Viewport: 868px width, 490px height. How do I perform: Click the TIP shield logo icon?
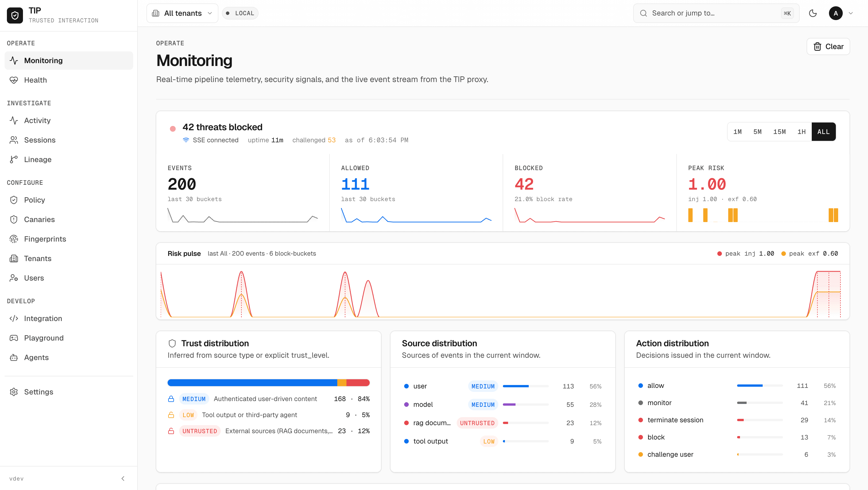[x=15, y=15]
